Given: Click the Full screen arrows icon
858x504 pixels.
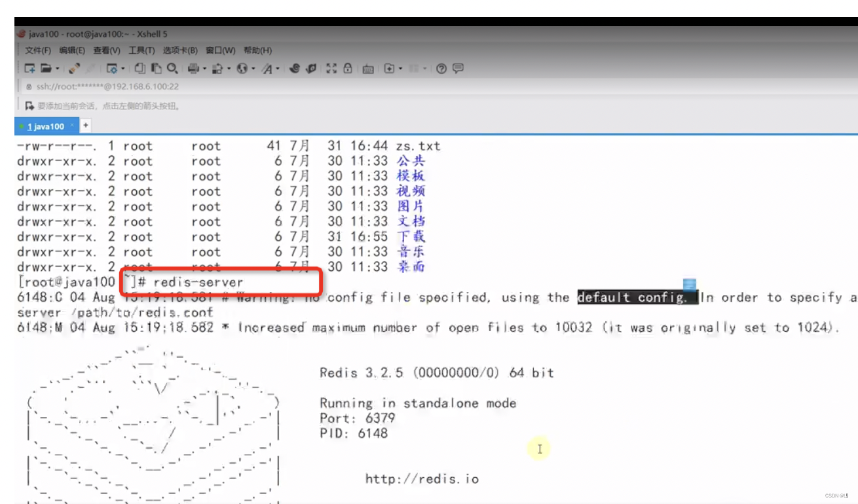Looking at the screenshot, I should 331,68.
